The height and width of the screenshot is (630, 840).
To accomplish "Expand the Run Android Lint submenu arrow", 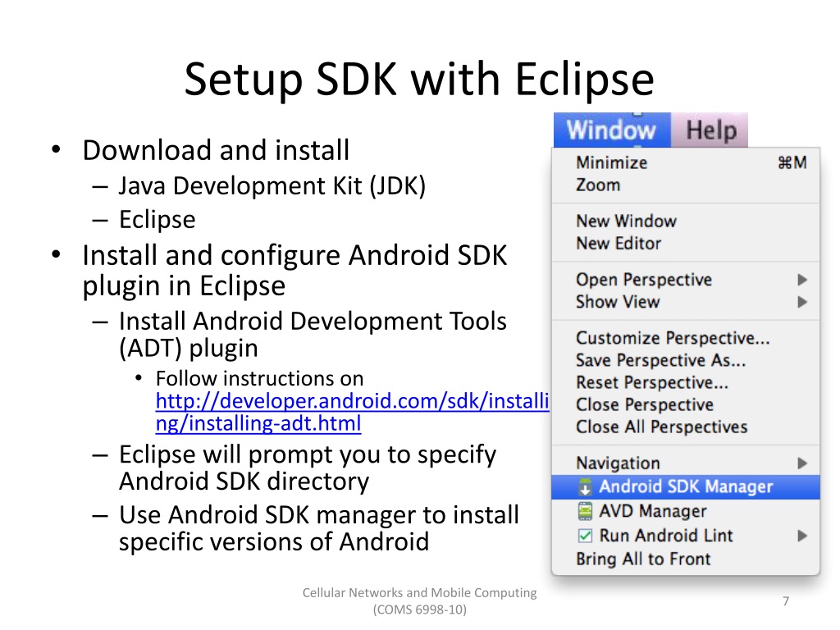I will pyautogui.click(x=802, y=536).
